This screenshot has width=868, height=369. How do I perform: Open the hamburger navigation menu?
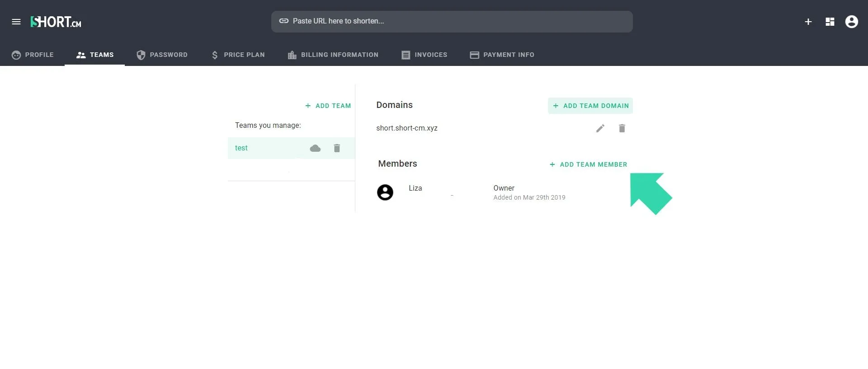click(x=16, y=22)
